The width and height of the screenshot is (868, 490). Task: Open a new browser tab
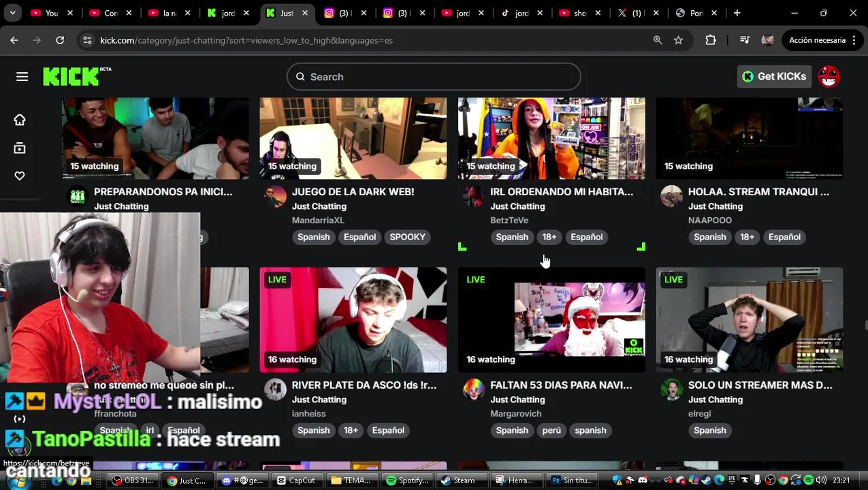(737, 13)
